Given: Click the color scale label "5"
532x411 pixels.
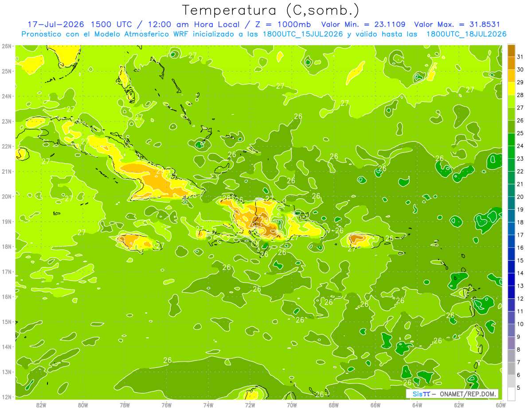Looking at the screenshot, I should [519, 388].
